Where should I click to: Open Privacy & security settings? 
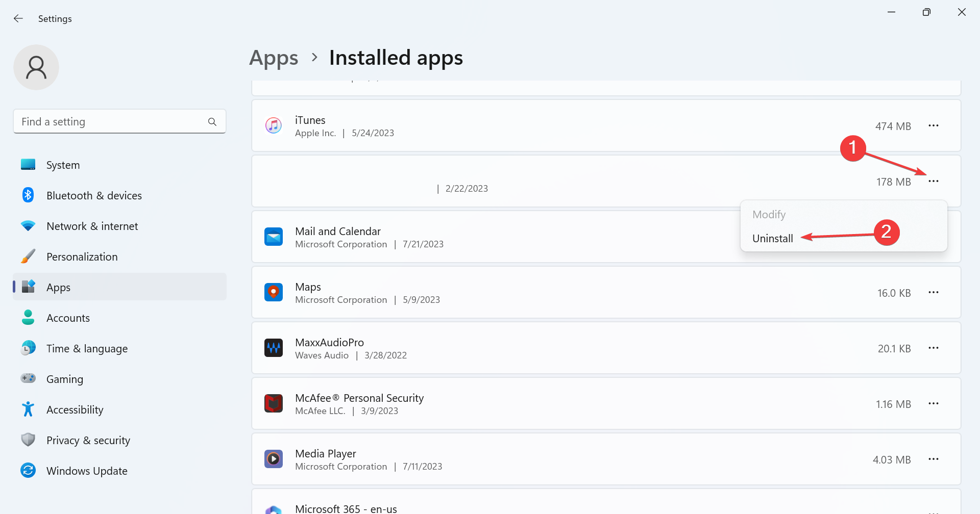[119, 441]
